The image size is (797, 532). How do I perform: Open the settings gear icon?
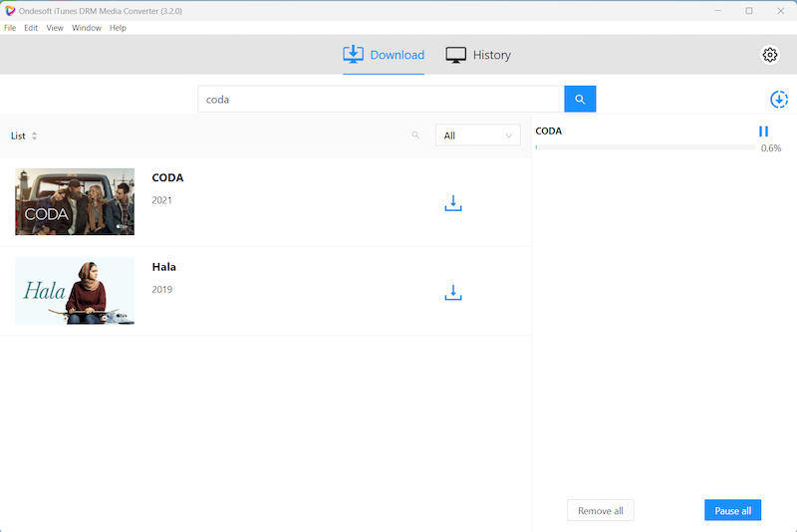click(x=769, y=55)
